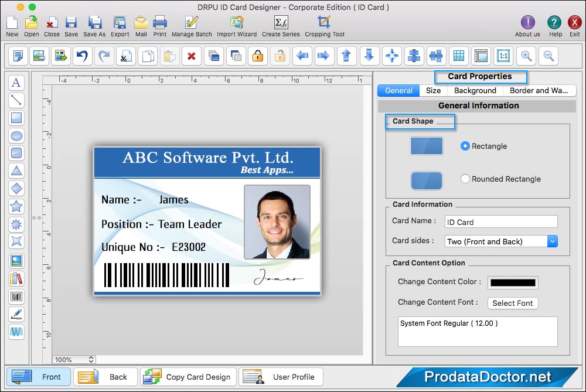The image size is (586, 392).
Task: Switch to the Size tab
Action: [433, 90]
